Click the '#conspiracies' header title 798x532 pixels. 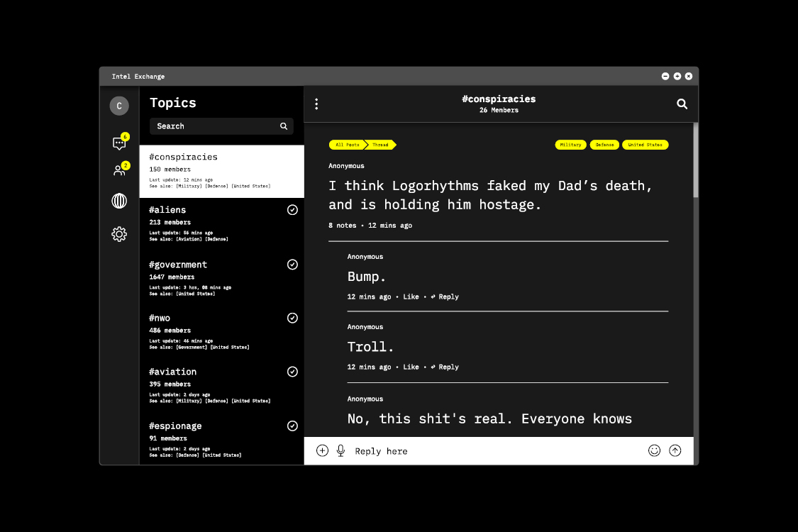(499, 99)
